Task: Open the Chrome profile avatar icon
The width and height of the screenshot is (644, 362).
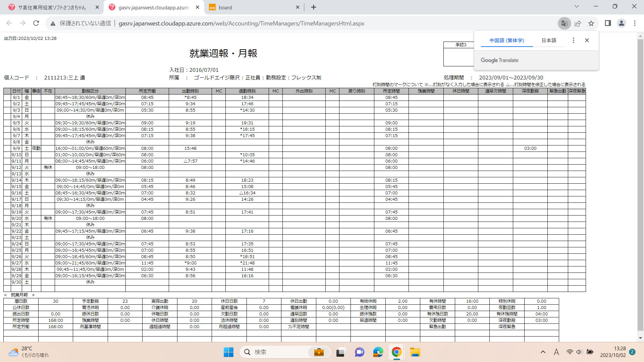Action: [621, 23]
